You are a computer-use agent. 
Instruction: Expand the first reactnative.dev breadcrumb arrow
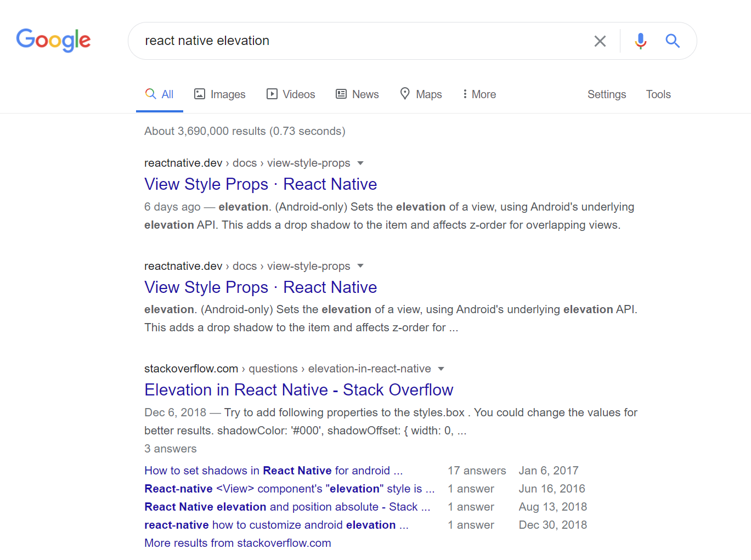360,163
